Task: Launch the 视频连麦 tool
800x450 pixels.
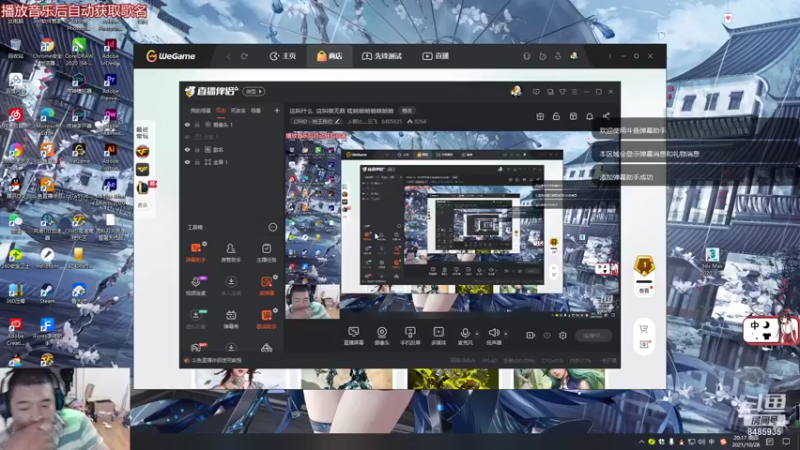Action: (195, 286)
